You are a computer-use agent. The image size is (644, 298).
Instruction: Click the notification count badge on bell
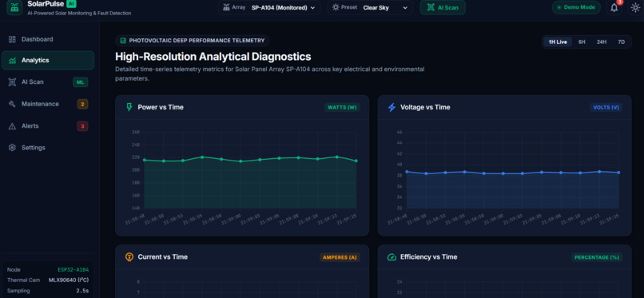[620, 2]
